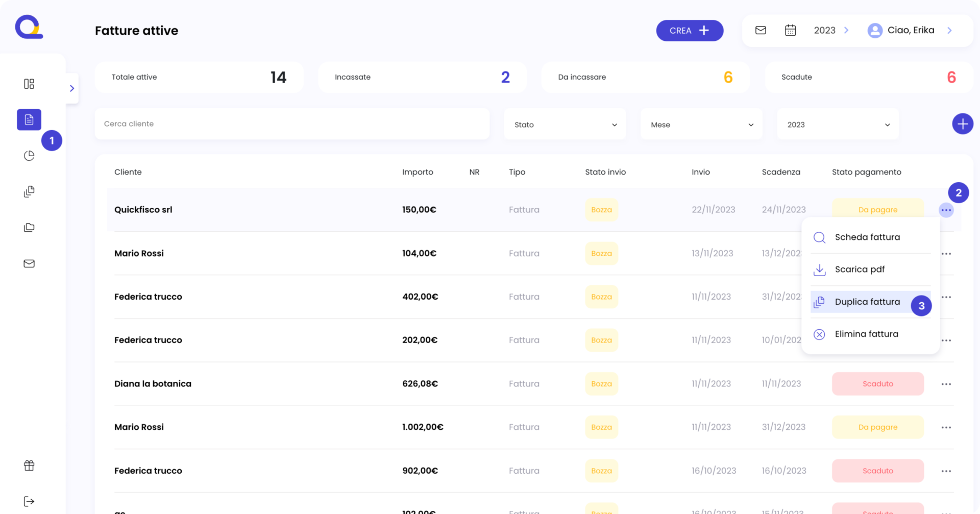The image size is (980, 514).
Task: Select the invoices document icon in sidebar
Action: tap(29, 119)
